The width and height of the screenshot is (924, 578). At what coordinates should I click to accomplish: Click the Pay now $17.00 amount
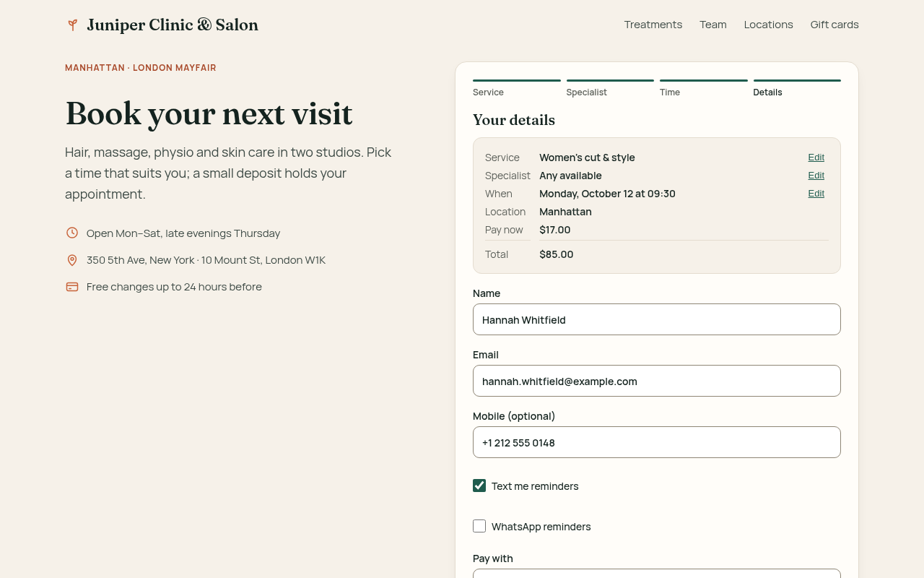tap(555, 230)
